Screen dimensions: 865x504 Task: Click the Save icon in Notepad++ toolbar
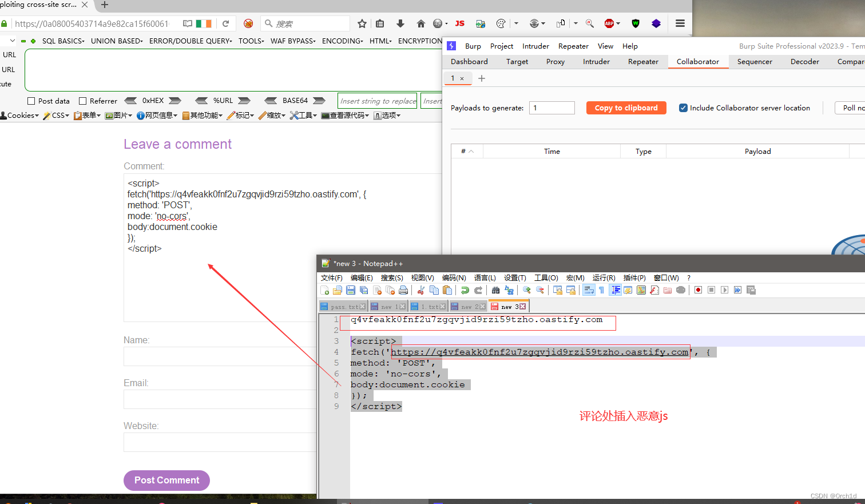click(x=351, y=290)
